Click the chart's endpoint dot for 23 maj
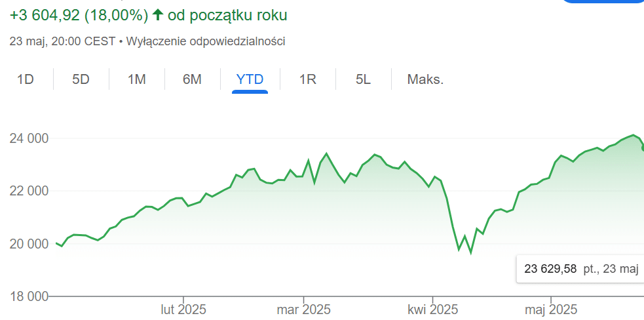Screen dimensions: 644x320 (643, 149)
